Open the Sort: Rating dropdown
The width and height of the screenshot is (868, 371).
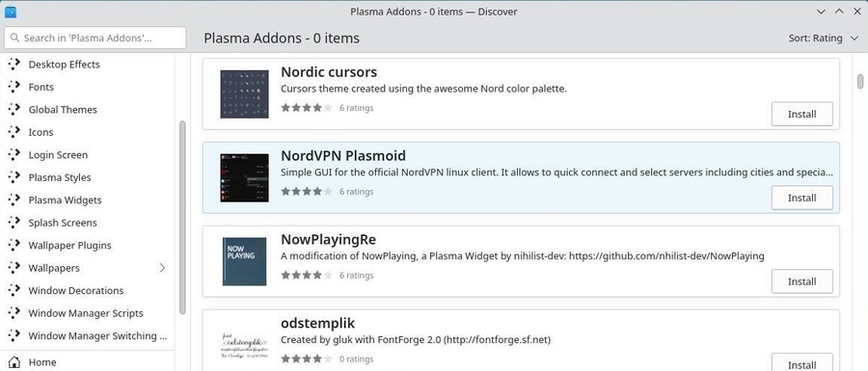pos(824,39)
